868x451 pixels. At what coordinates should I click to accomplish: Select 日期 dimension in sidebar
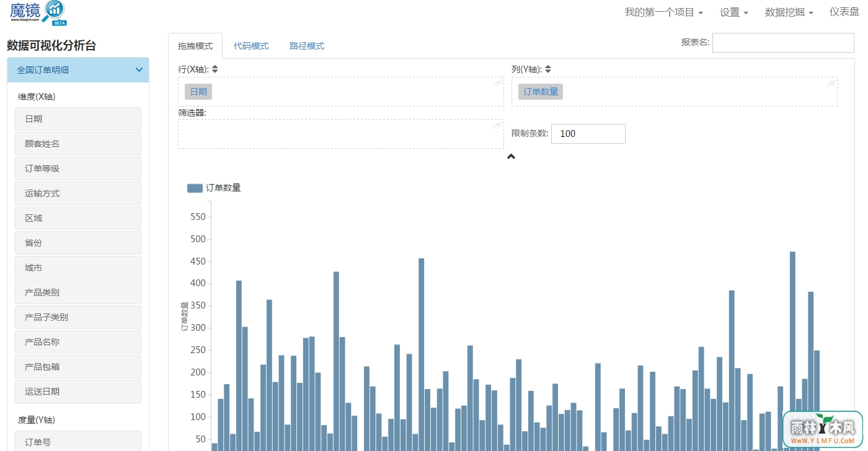[x=78, y=119]
